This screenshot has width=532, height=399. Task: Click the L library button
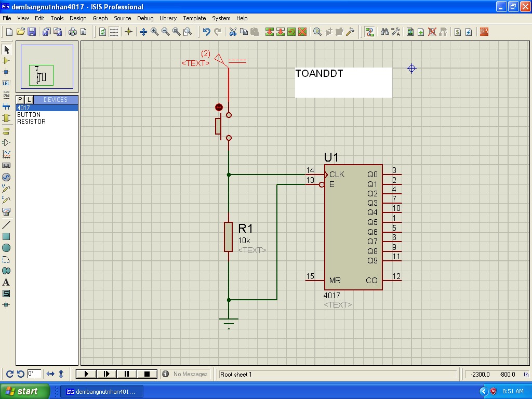(x=29, y=99)
